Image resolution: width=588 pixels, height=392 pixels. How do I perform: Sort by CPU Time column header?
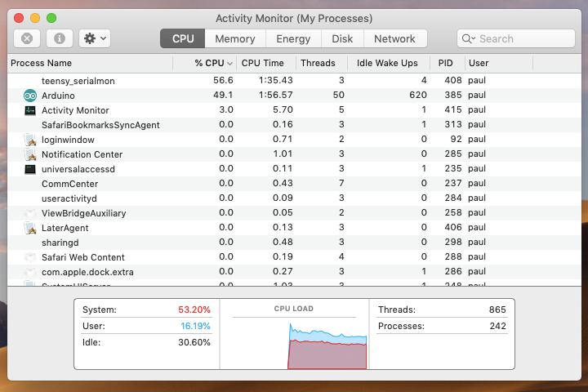point(266,63)
